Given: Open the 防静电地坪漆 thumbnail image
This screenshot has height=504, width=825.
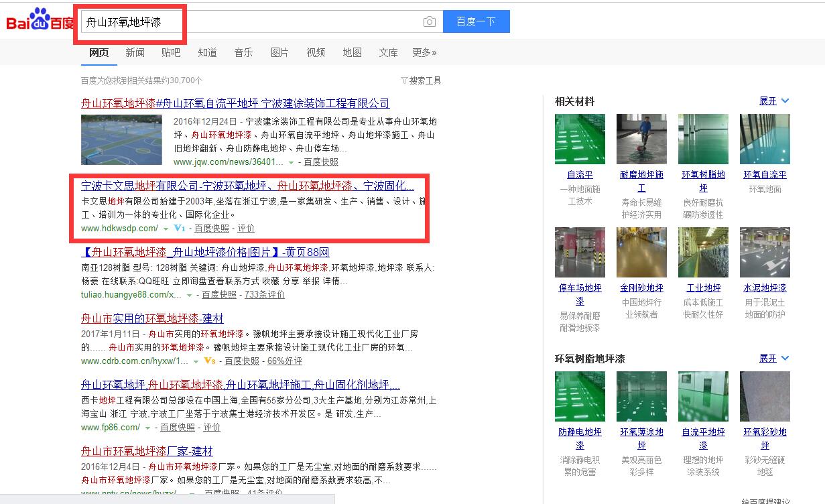Looking at the screenshot, I should click(580, 396).
